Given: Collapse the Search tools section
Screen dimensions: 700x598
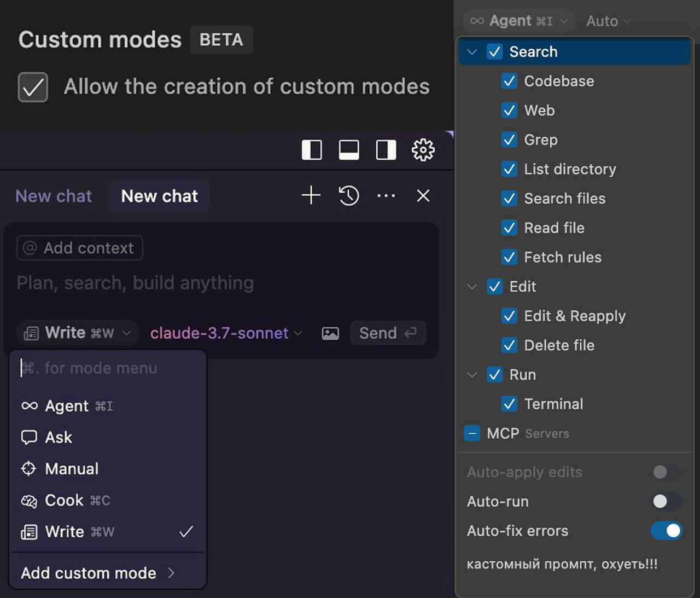Looking at the screenshot, I should (x=472, y=51).
